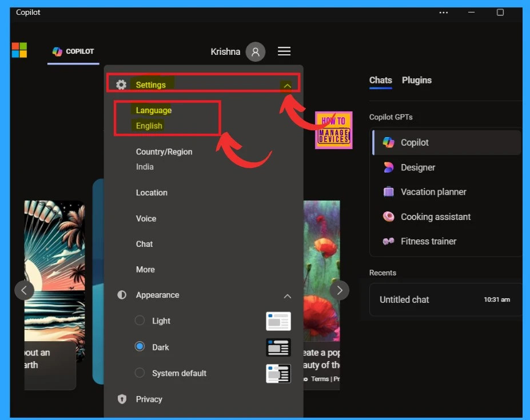
Task: Click the Krishna username text
Action: (225, 51)
